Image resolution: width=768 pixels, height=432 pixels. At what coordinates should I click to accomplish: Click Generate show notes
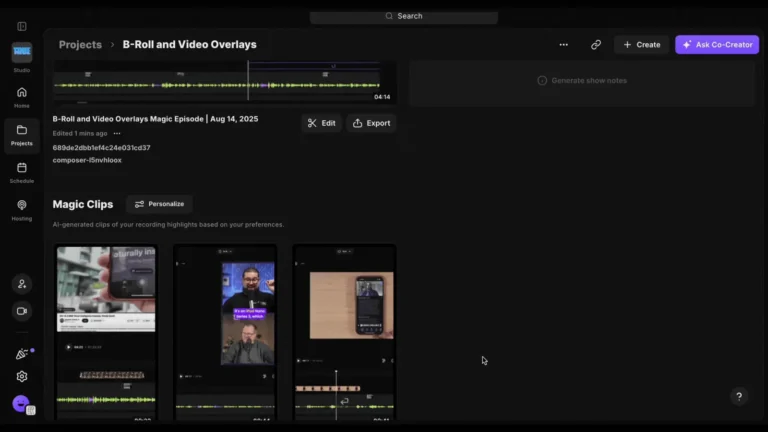pos(582,80)
